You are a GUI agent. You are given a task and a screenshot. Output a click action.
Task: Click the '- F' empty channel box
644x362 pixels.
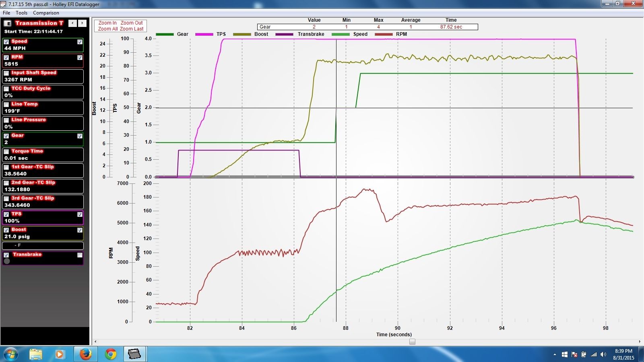(43, 245)
